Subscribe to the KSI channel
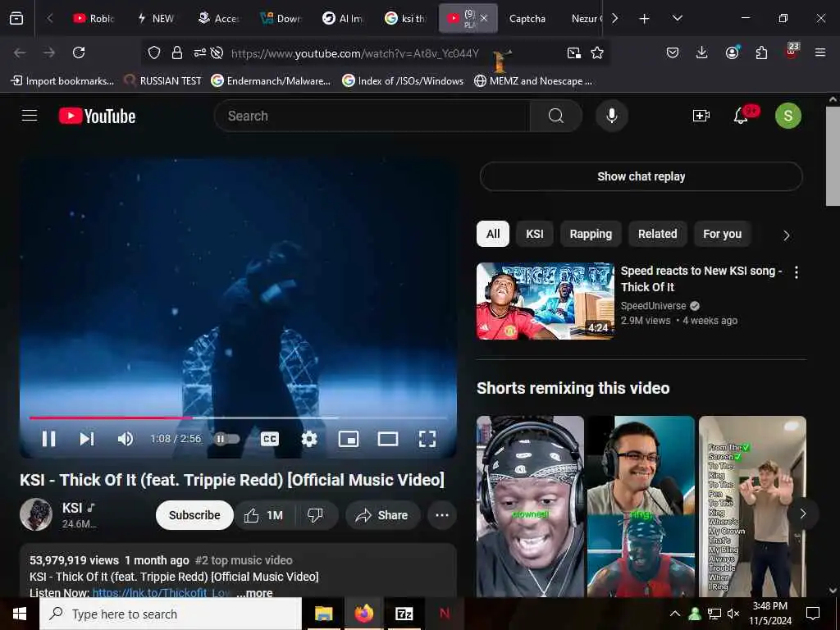 [194, 515]
